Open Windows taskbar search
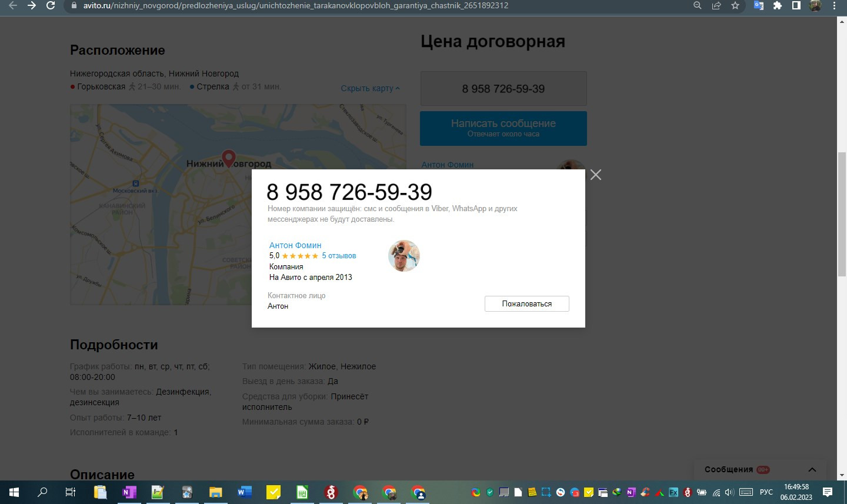Viewport: 847px width, 504px height. click(42, 492)
